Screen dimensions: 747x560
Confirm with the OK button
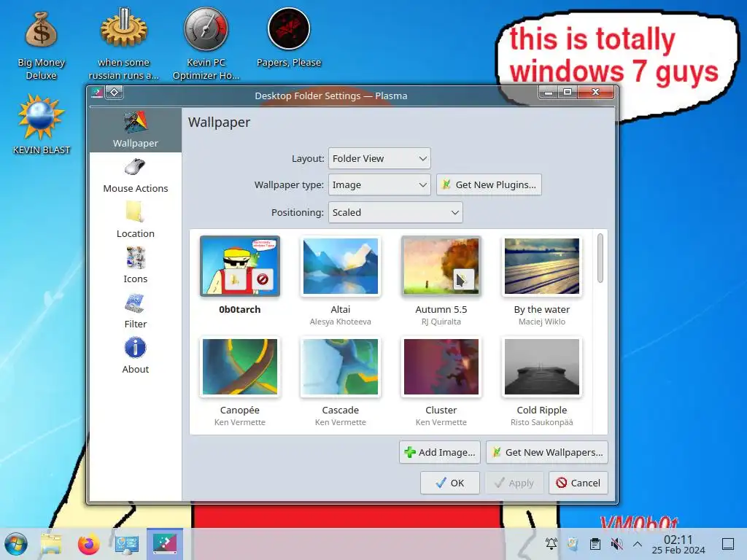click(x=449, y=483)
